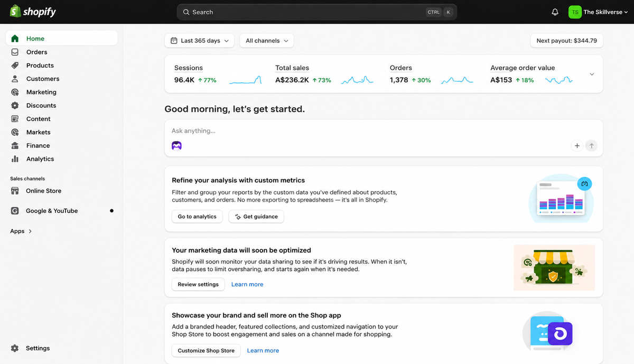Click the plus attachment icon in chat box
Screen dimensions: 634x364
tap(577, 146)
